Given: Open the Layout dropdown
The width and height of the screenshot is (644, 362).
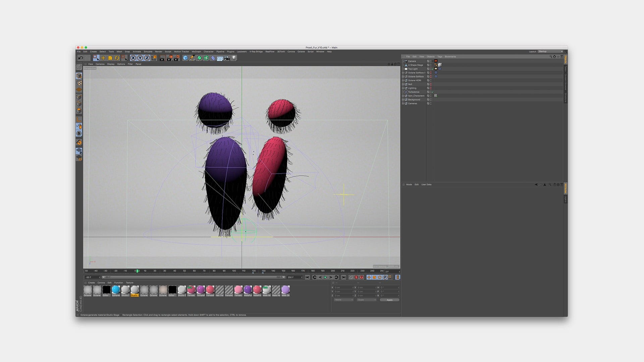Looking at the screenshot, I should 550,52.
